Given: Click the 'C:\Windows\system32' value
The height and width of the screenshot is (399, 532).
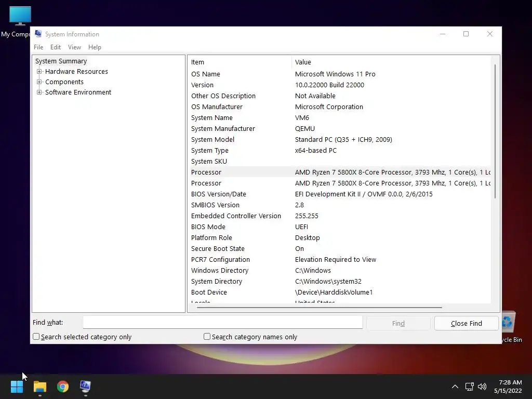Looking at the screenshot, I should click(x=328, y=281).
